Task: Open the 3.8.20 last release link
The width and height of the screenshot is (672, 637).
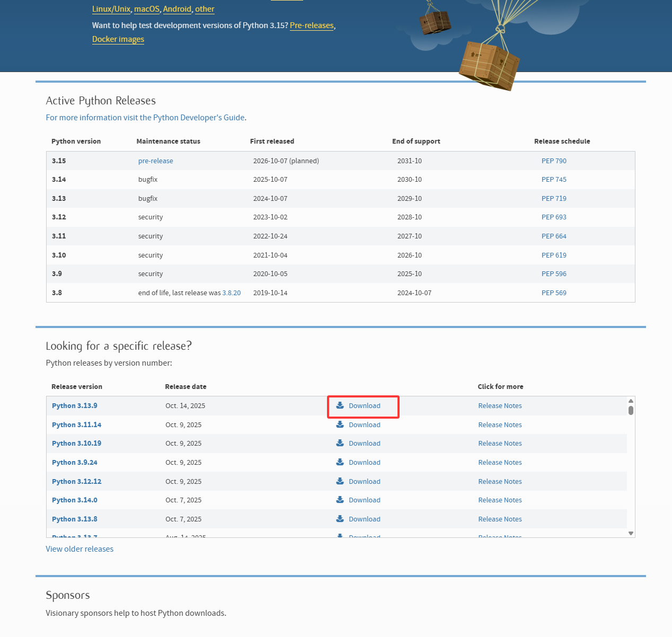Action: coord(232,293)
